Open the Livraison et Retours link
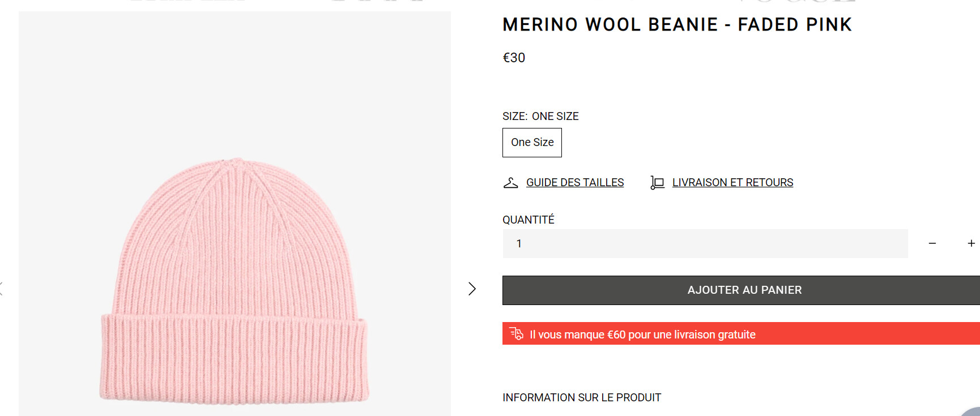Screen dimensions: 980x416 (732, 183)
